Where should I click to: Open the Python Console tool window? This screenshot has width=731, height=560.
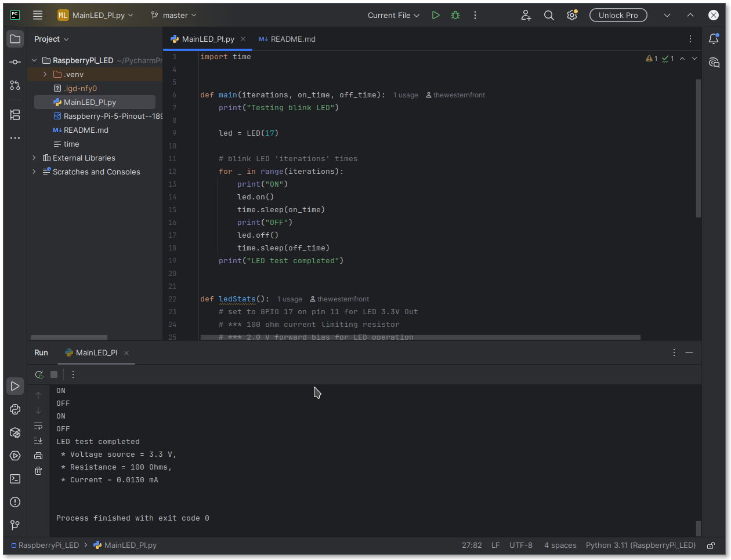[15, 409]
